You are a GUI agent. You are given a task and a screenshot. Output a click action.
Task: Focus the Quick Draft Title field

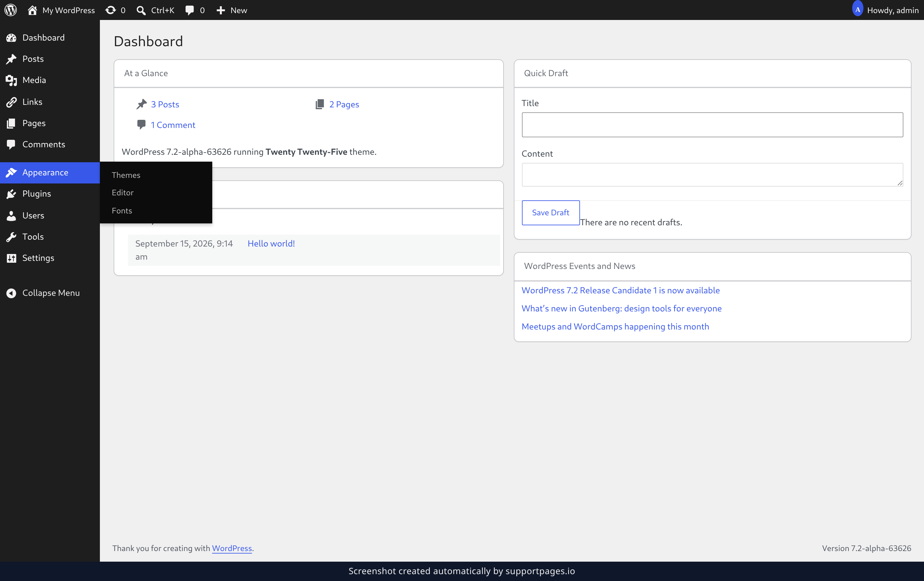point(712,124)
